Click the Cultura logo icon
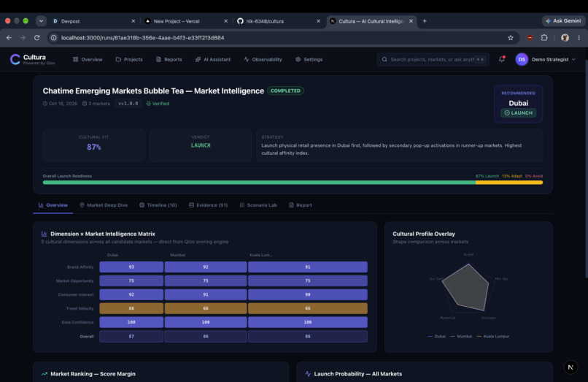The image size is (588, 382). pyautogui.click(x=15, y=59)
